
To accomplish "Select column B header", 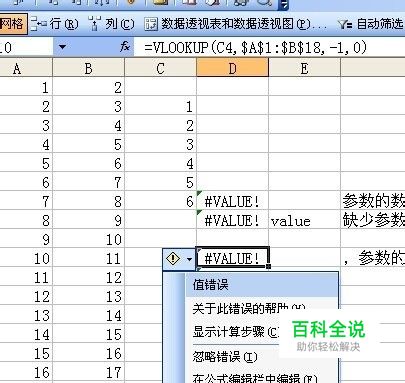I will [88, 68].
